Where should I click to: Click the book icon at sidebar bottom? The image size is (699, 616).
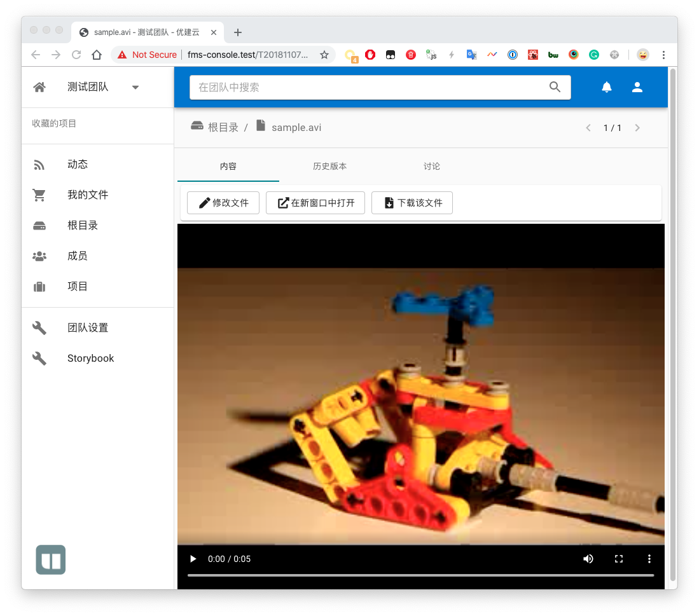(x=50, y=560)
